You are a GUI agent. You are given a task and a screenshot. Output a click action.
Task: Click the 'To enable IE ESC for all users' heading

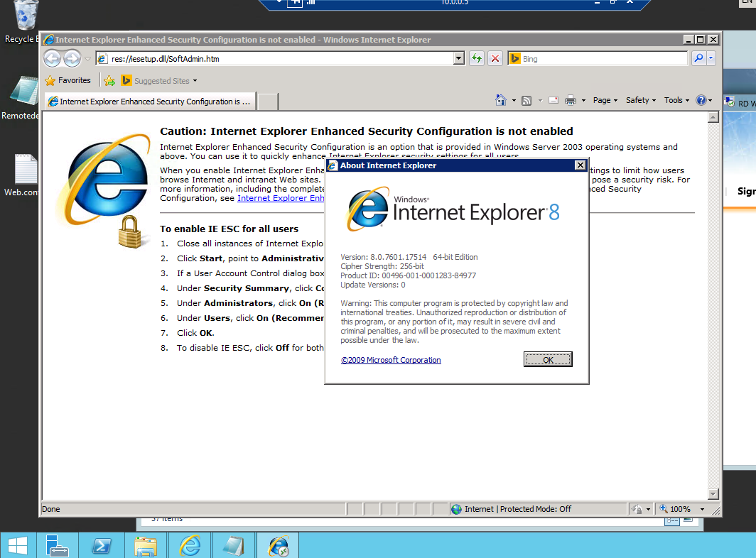[229, 229]
